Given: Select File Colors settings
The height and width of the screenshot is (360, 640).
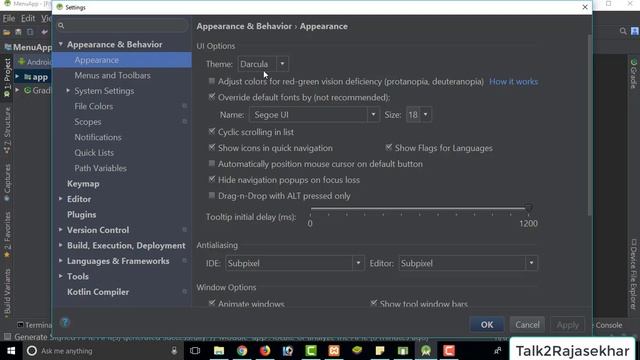Looking at the screenshot, I should 93,106.
